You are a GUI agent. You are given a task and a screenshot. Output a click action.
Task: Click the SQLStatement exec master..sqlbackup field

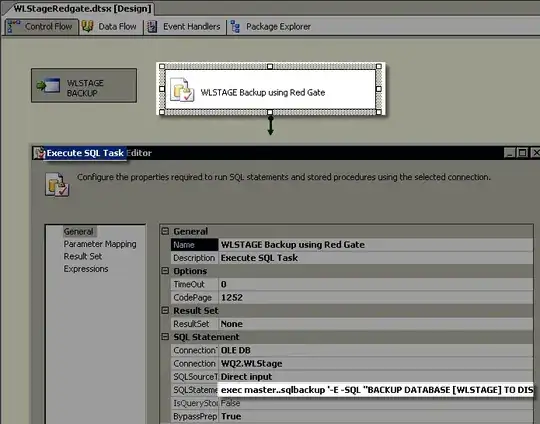tap(376, 390)
